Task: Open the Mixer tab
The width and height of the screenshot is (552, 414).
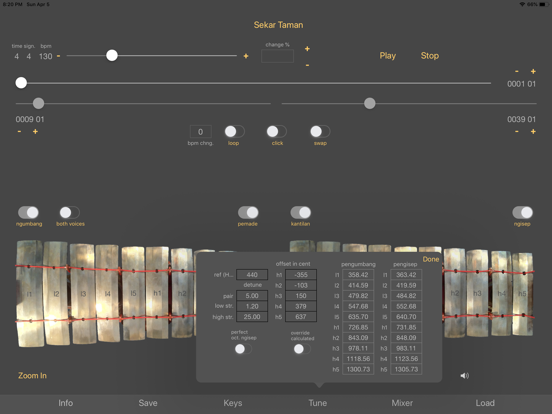Action: click(402, 403)
